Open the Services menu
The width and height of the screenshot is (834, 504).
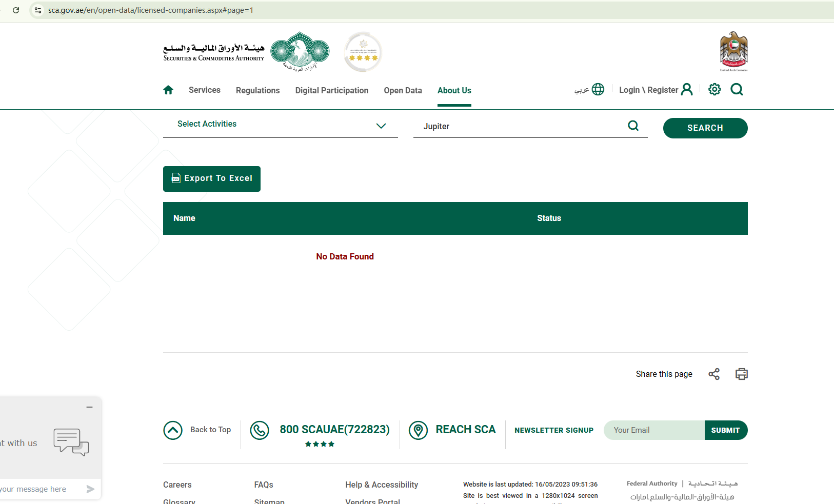pyautogui.click(x=204, y=90)
